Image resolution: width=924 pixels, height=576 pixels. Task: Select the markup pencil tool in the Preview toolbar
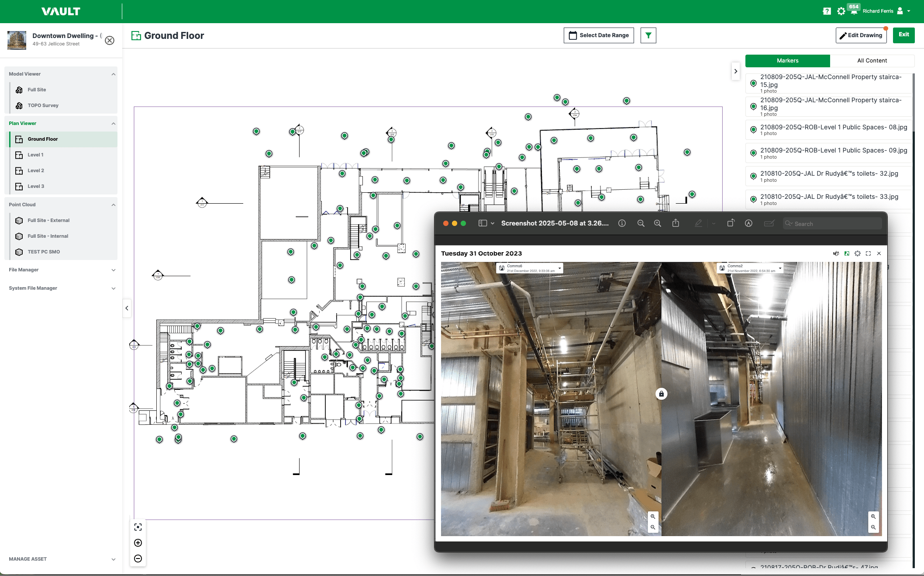698,223
